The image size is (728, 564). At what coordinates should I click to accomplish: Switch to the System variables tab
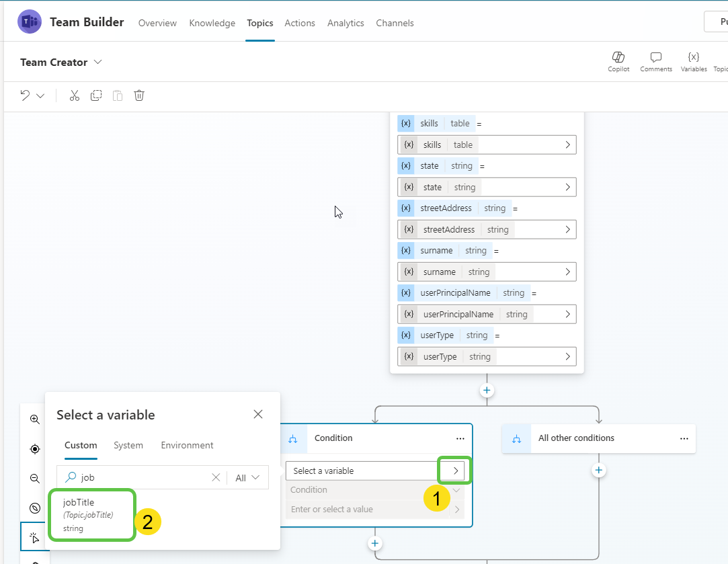point(128,445)
